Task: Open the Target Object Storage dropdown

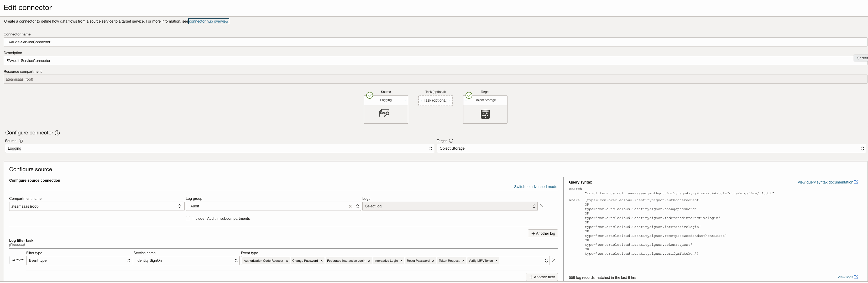Action: pyautogui.click(x=651, y=149)
